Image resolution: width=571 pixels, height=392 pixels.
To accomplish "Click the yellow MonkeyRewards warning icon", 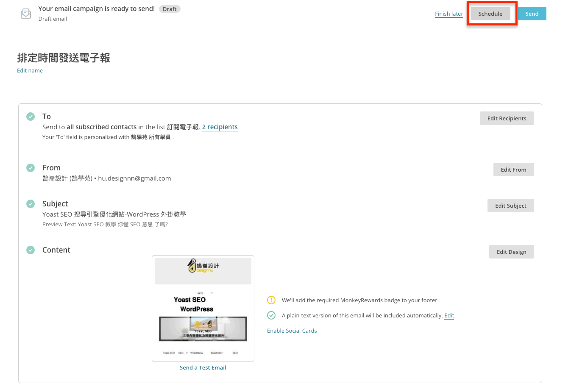I will [x=271, y=300].
